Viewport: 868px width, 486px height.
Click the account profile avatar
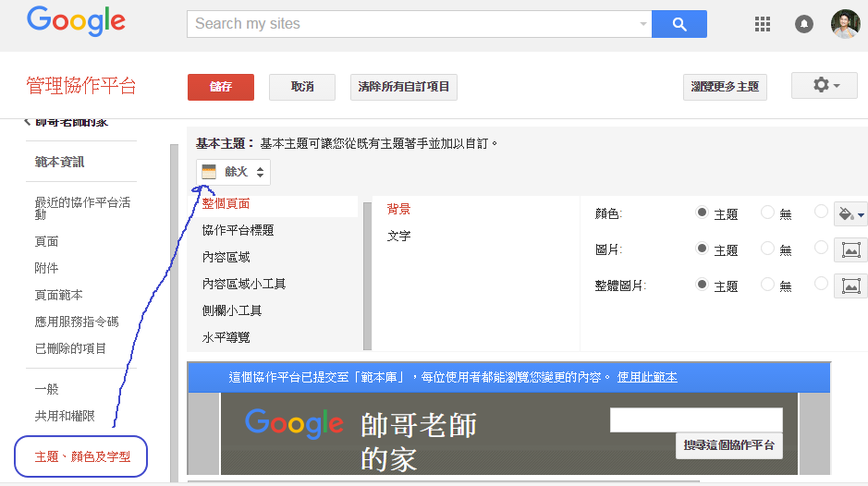click(x=845, y=25)
